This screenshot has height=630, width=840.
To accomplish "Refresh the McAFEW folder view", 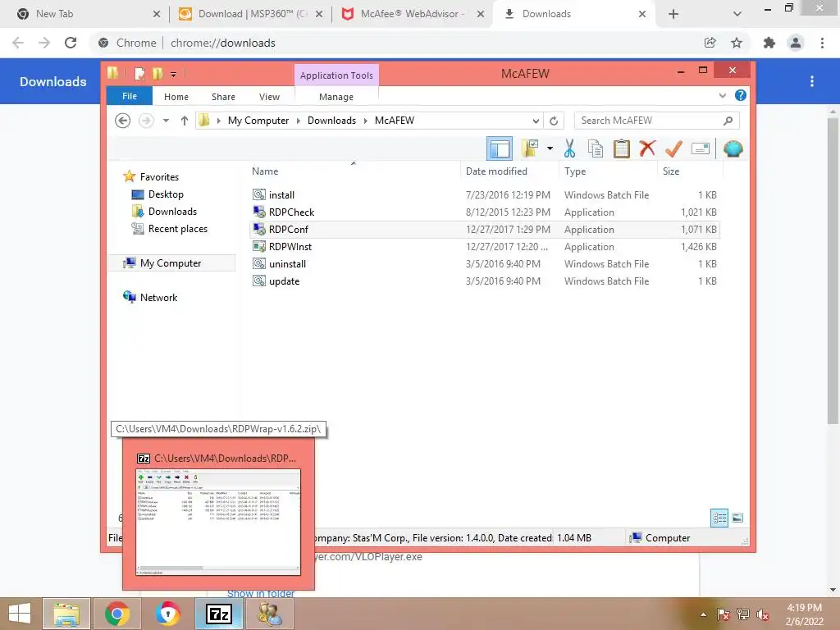I will [554, 121].
